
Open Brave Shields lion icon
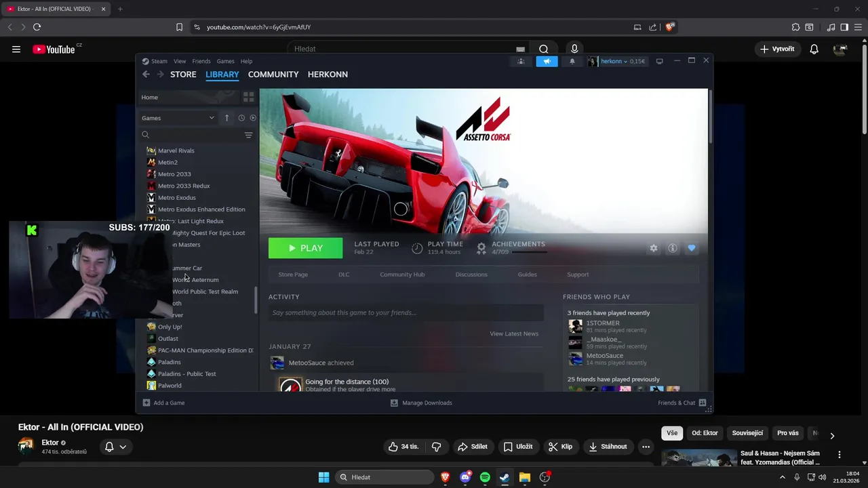click(x=669, y=27)
